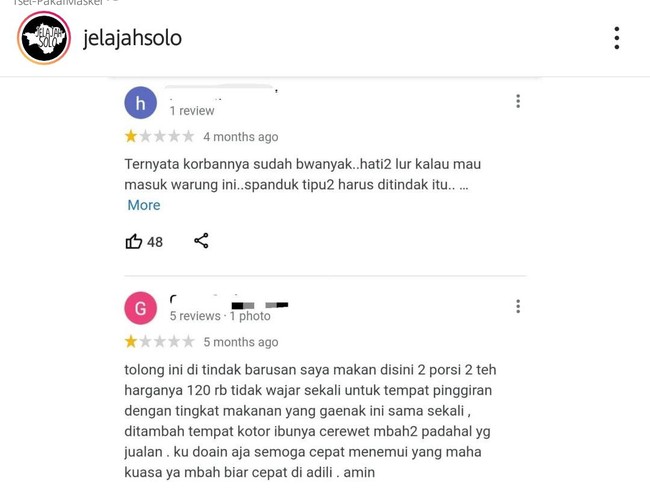
Task: Expand review text with More link
Action: pyautogui.click(x=144, y=205)
